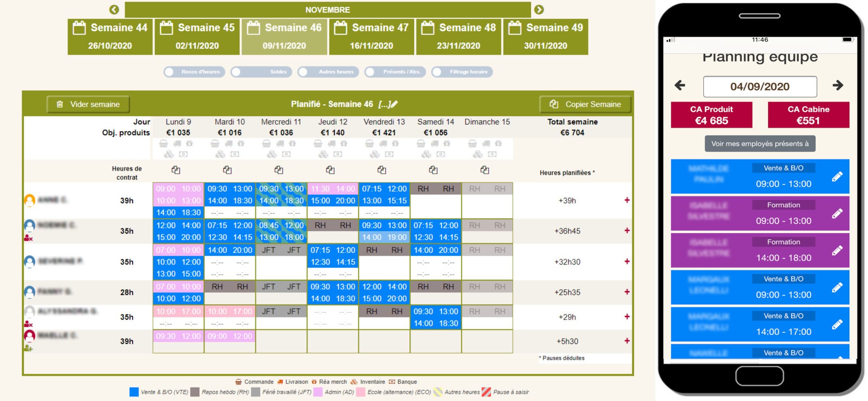
Task: Click the grey employee avatar
Action: click(x=29, y=311)
